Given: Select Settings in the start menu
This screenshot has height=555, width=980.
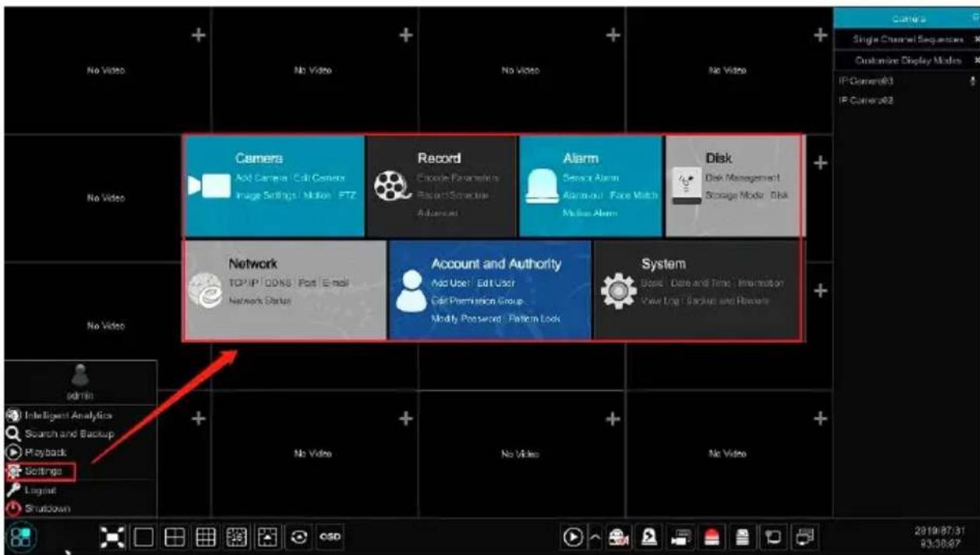Looking at the screenshot, I should pos(40,470).
